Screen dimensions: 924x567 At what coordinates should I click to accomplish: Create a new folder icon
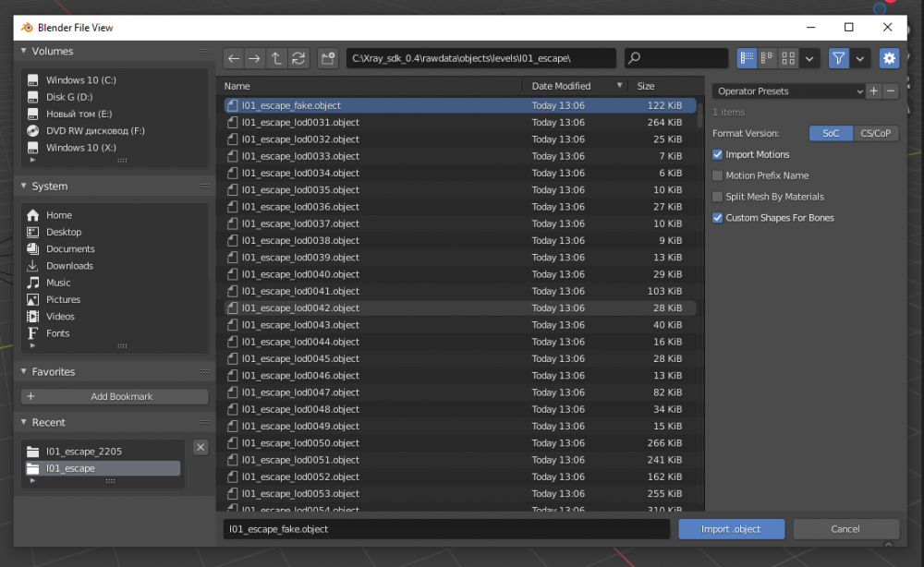click(327, 58)
